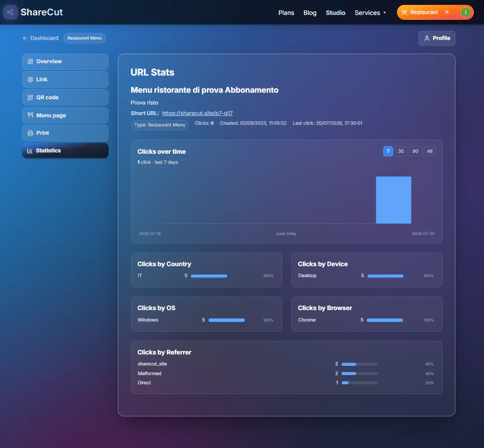Screen dimensions: 484x448
Task: Click the IT country progress bar
Action: coord(209,276)
